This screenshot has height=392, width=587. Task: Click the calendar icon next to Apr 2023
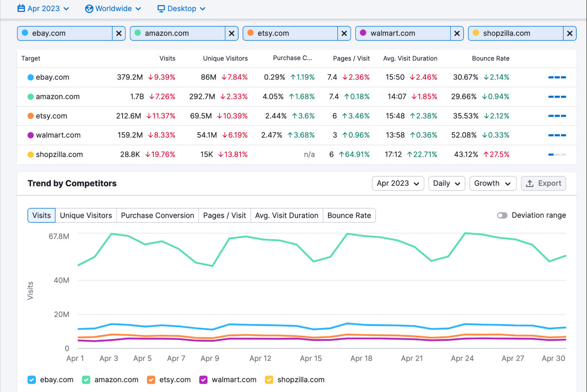[x=21, y=9]
